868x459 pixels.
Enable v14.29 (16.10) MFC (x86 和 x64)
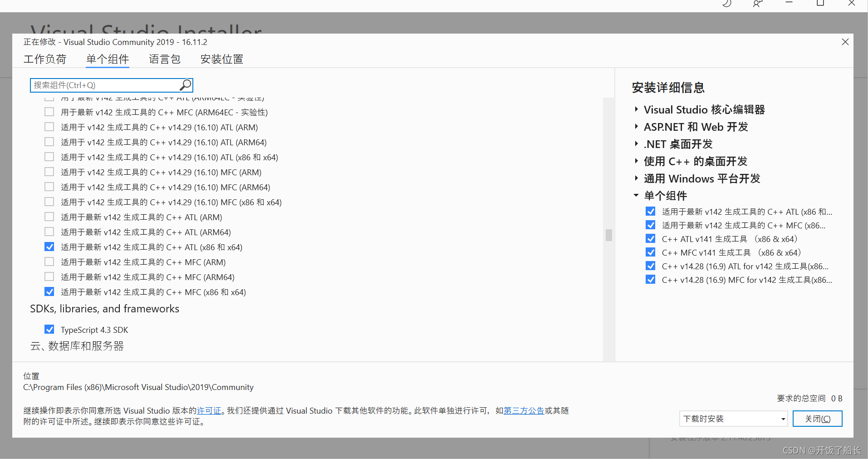[49, 202]
